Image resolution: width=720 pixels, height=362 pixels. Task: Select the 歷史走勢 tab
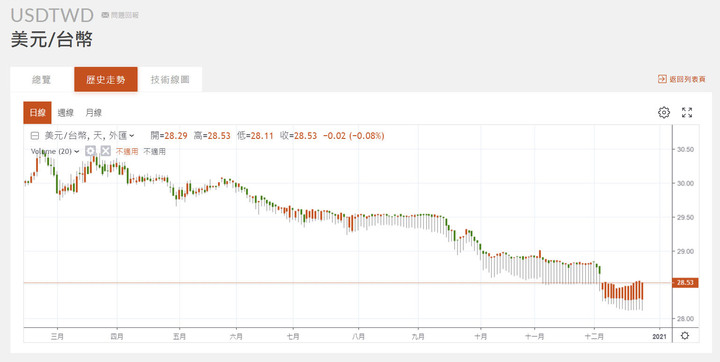tap(106, 79)
